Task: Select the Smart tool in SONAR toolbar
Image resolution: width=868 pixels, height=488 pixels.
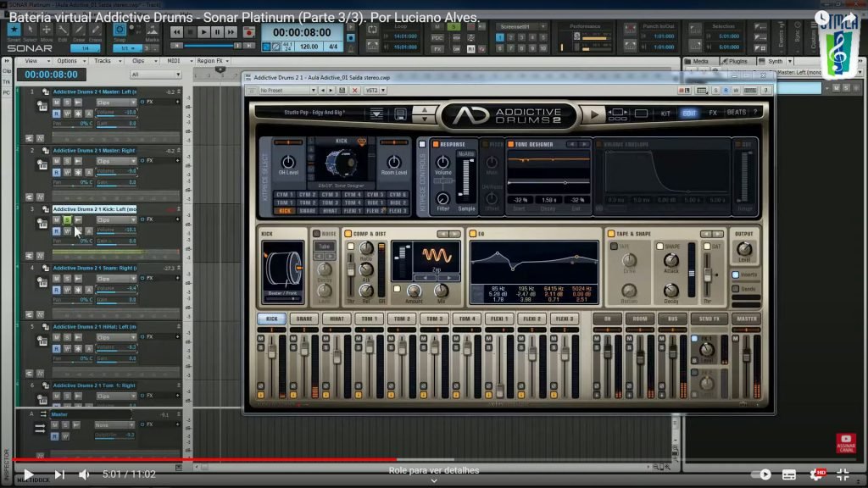Action: 14,30
